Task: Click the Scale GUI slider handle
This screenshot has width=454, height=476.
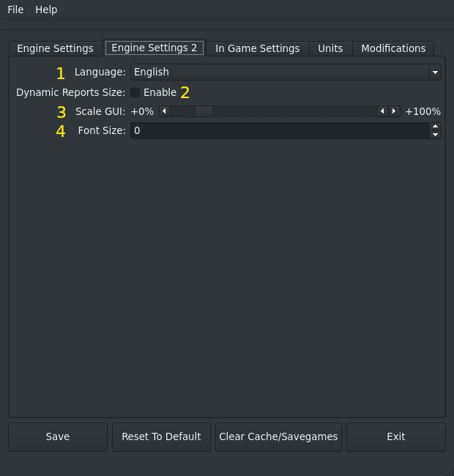Action: pyautogui.click(x=204, y=111)
